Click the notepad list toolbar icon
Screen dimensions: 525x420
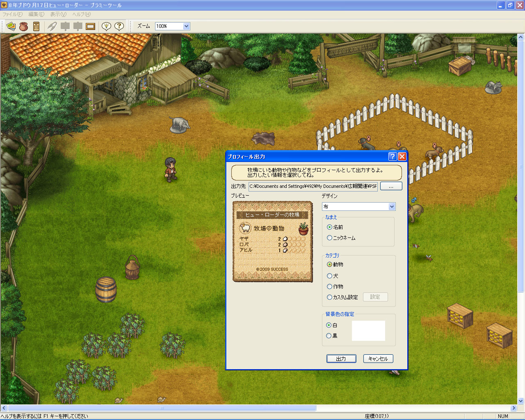pos(36,26)
